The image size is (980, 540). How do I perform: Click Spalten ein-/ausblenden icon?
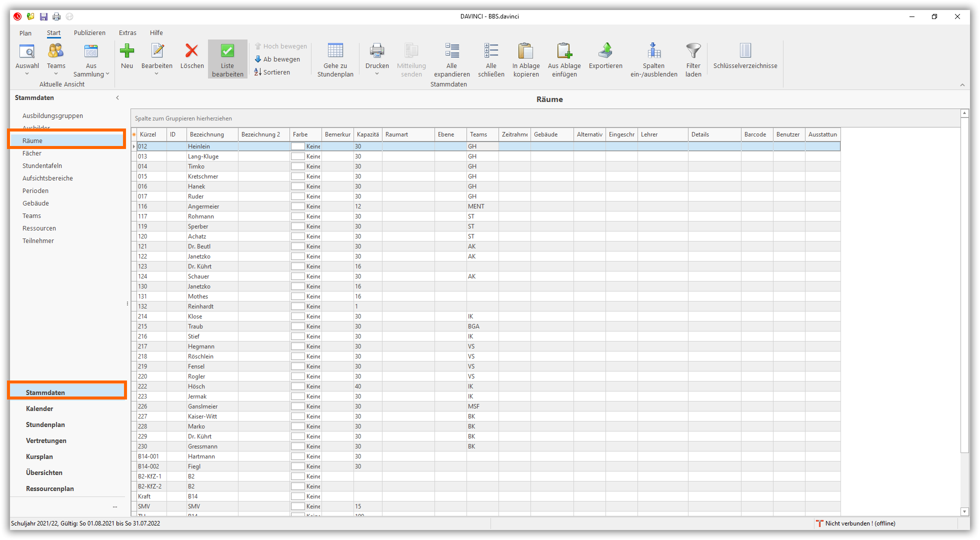coord(653,50)
